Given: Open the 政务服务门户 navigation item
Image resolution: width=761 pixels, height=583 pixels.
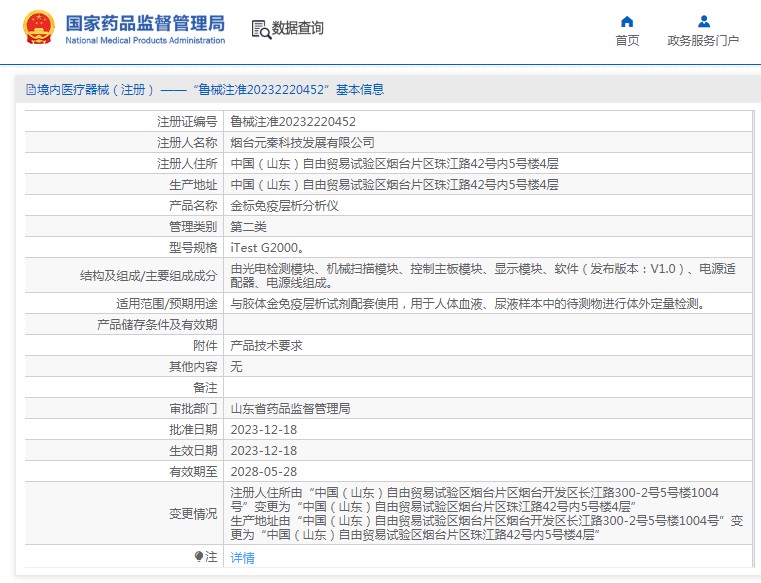Looking at the screenshot, I should [703, 41].
